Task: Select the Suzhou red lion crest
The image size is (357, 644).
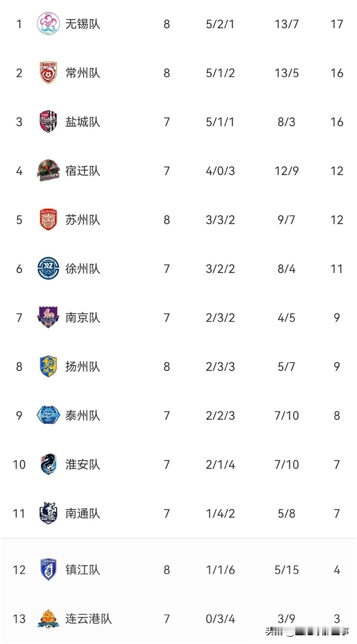Action: coord(48,220)
